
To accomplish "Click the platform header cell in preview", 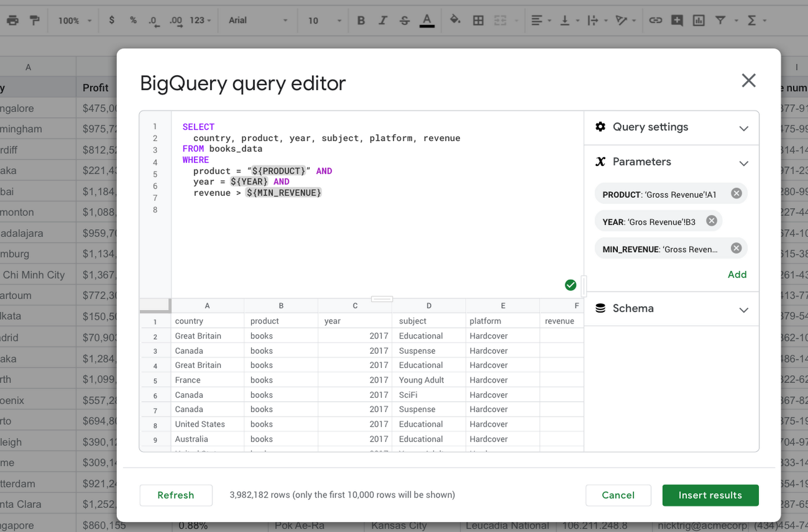I will pyautogui.click(x=502, y=321).
